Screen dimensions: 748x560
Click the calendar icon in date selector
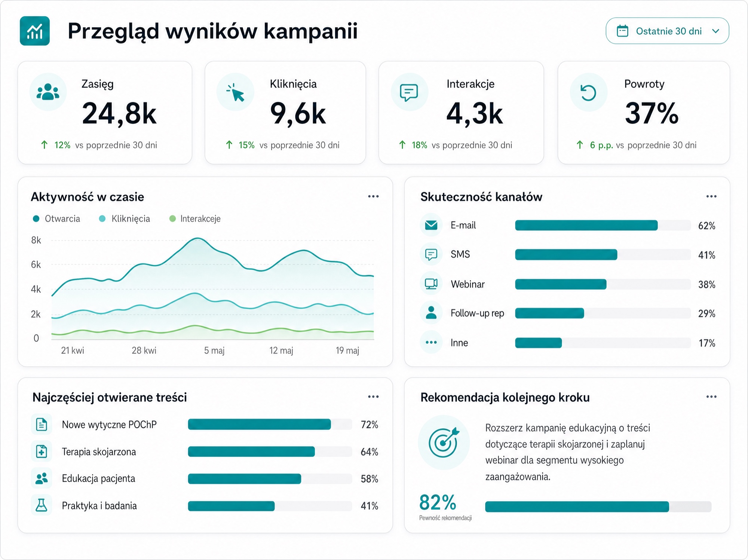[622, 31]
